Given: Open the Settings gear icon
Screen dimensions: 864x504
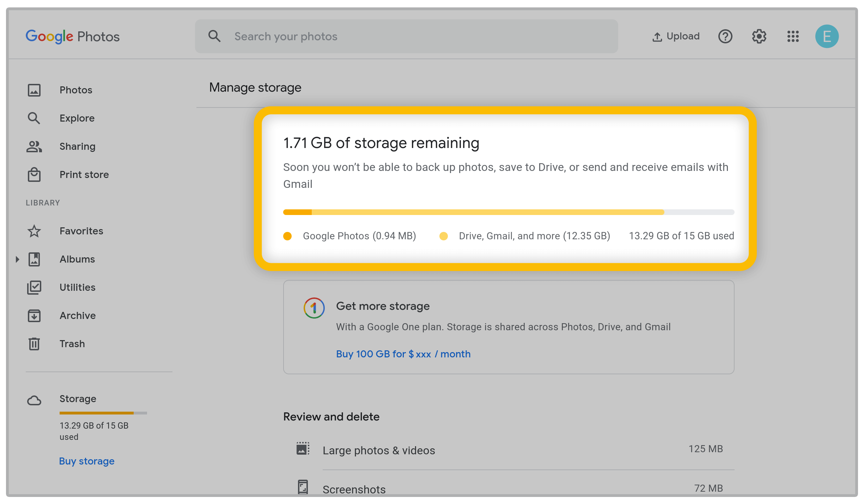Looking at the screenshot, I should pos(759,36).
